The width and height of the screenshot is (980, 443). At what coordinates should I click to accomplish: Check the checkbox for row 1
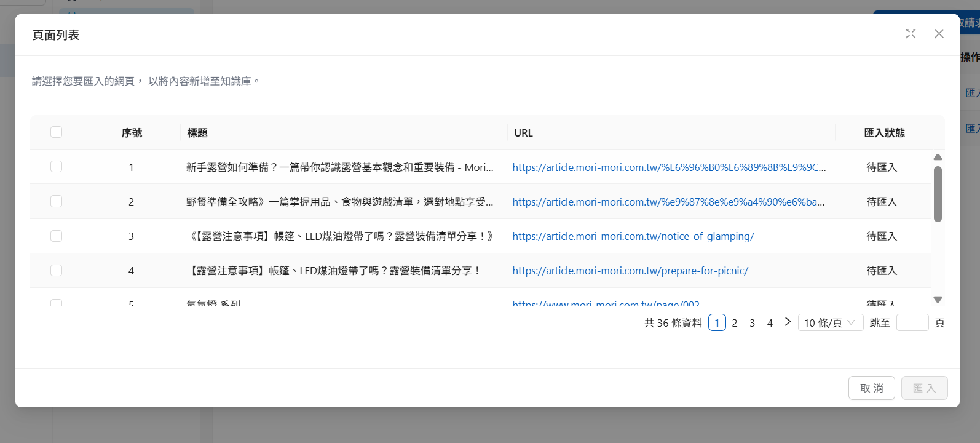click(57, 167)
